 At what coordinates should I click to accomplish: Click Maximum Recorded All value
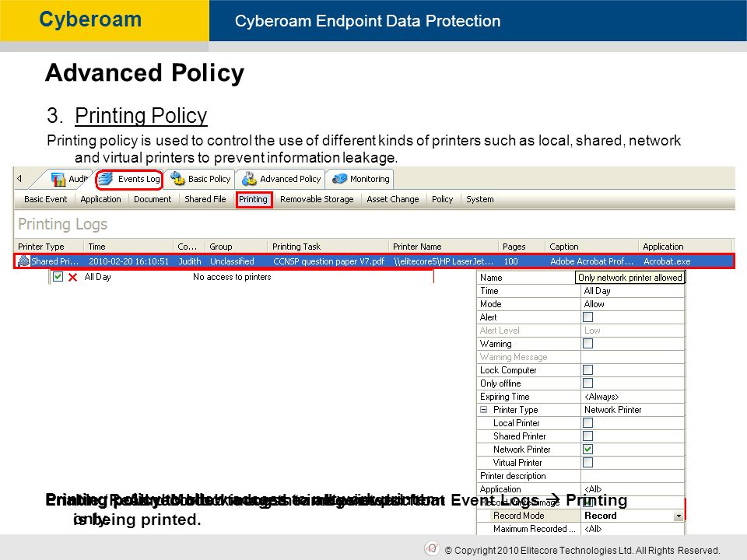(633, 529)
